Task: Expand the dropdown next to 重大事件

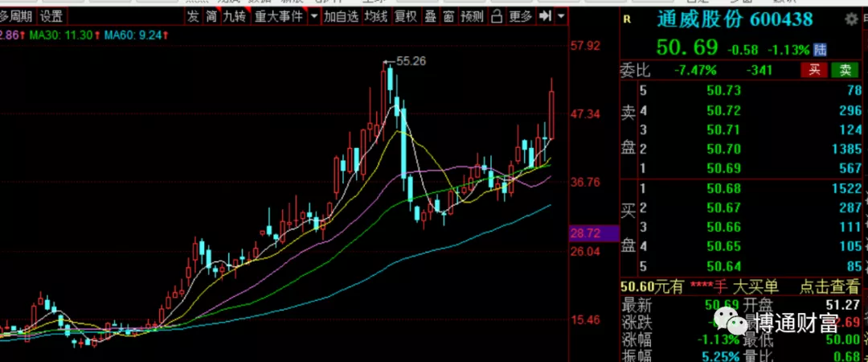Action: (314, 17)
